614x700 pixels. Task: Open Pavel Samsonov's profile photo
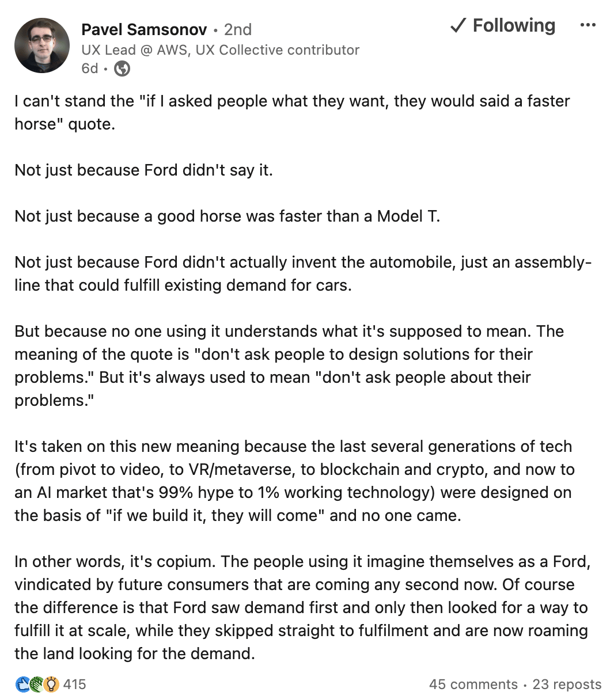[42, 45]
